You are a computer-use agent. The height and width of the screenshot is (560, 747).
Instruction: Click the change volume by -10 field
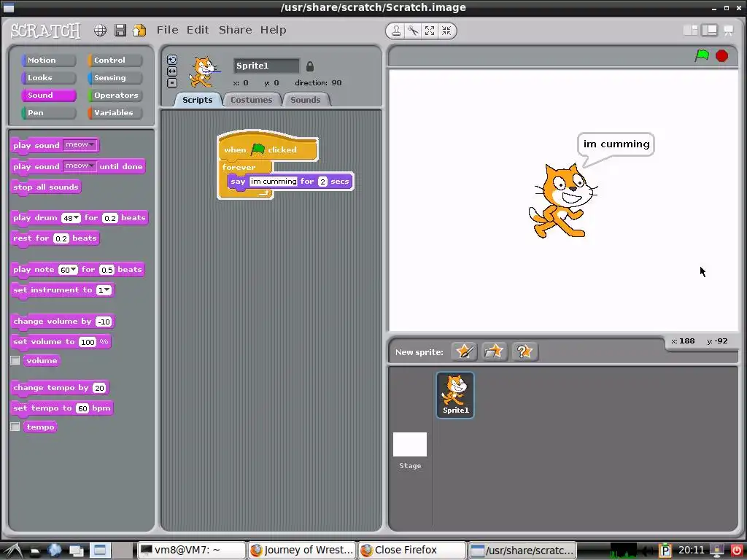click(104, 322)
